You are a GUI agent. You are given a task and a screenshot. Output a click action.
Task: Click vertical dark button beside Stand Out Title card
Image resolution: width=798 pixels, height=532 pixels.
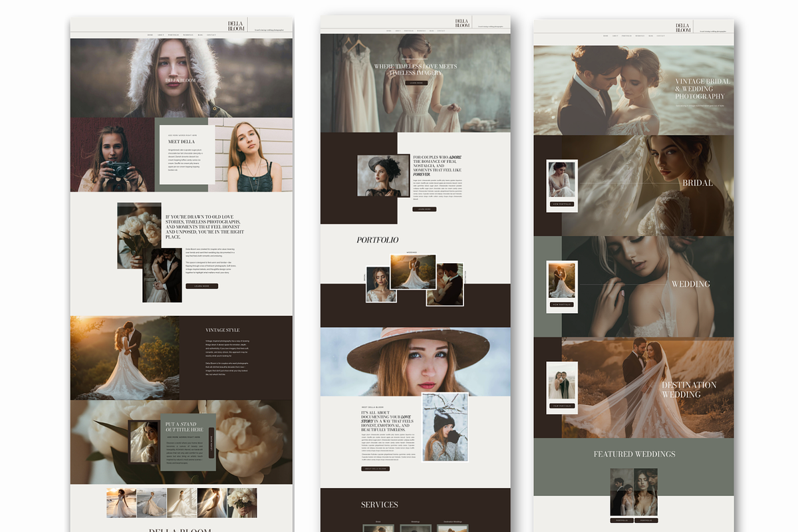(x=212, y=442)
